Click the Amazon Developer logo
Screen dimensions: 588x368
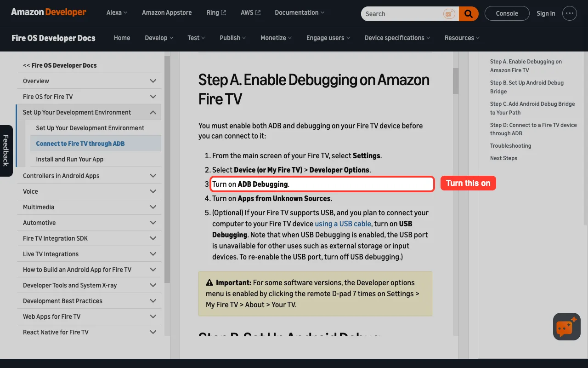click(x=49, y=12)
